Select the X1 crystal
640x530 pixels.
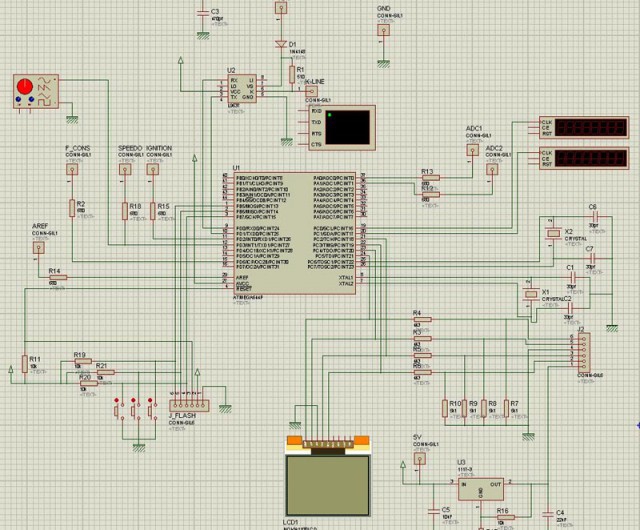tap(531, 294)
